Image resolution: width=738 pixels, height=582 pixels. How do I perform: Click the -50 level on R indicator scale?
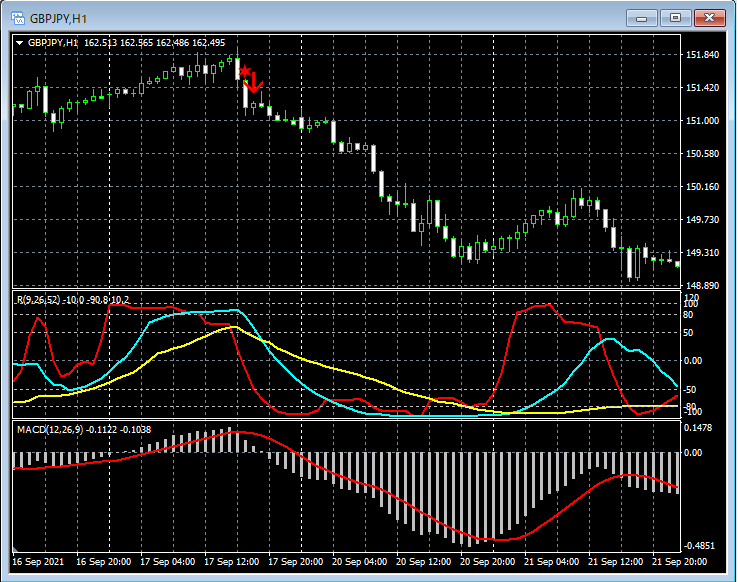[x=690, y=390]
